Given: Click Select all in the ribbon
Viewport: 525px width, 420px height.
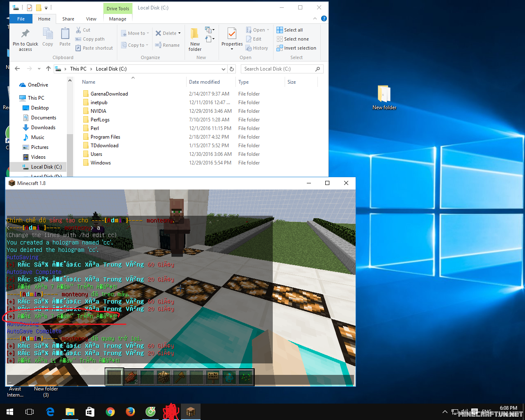Looking at the screenshot, I should click(x=290, y=30).
